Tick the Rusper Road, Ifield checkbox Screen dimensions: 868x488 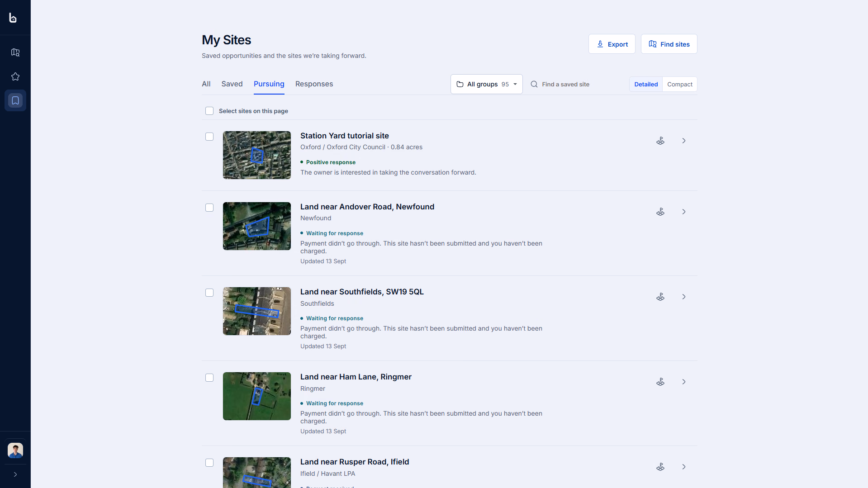point(209,463)
